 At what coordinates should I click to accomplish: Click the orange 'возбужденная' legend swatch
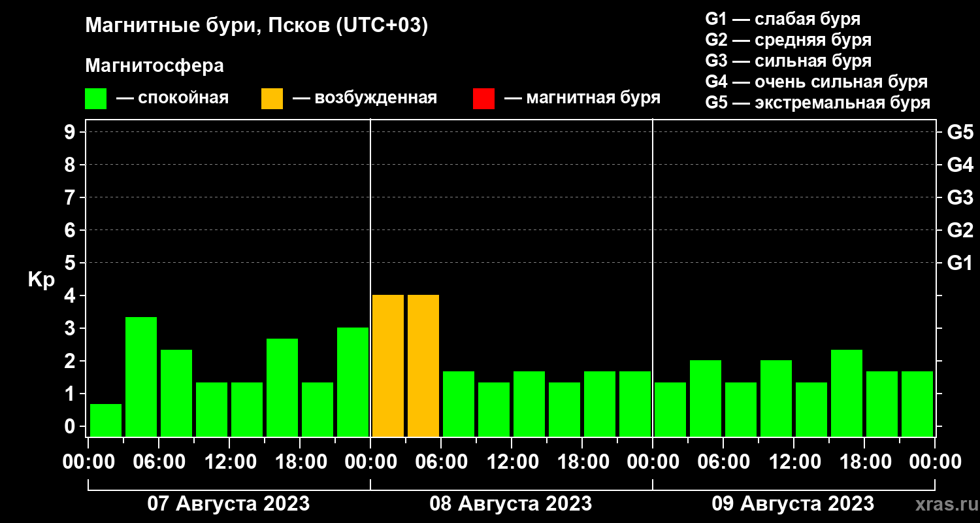click(272, 99)
